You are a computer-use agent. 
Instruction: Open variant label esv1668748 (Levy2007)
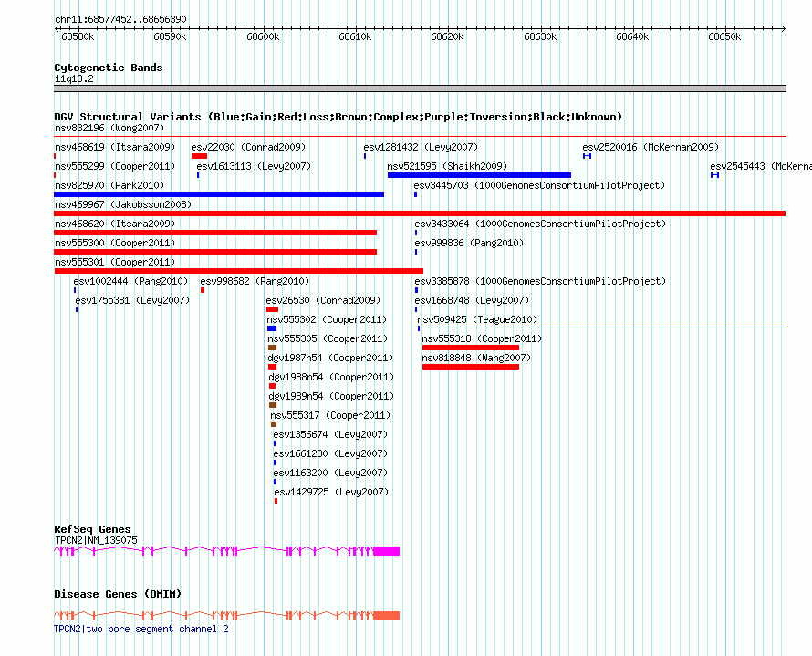click(x=472, y=300)
